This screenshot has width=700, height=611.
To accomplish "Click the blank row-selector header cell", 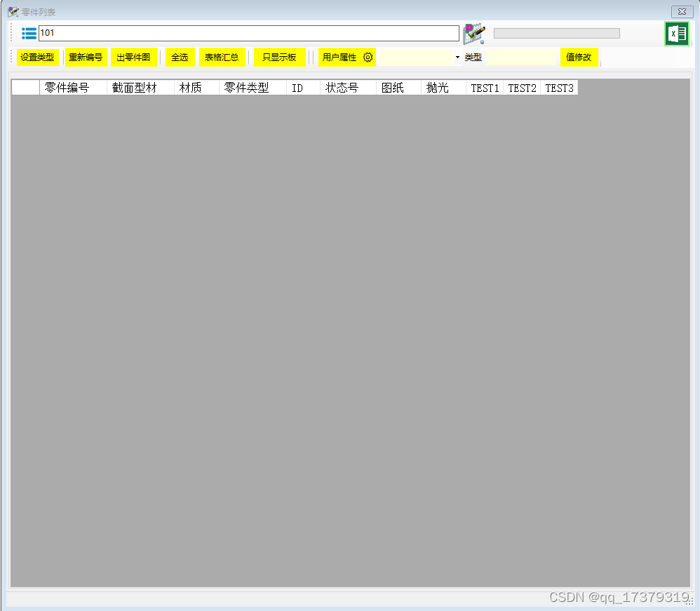I will pyautogui.click(x=25, y=88).
